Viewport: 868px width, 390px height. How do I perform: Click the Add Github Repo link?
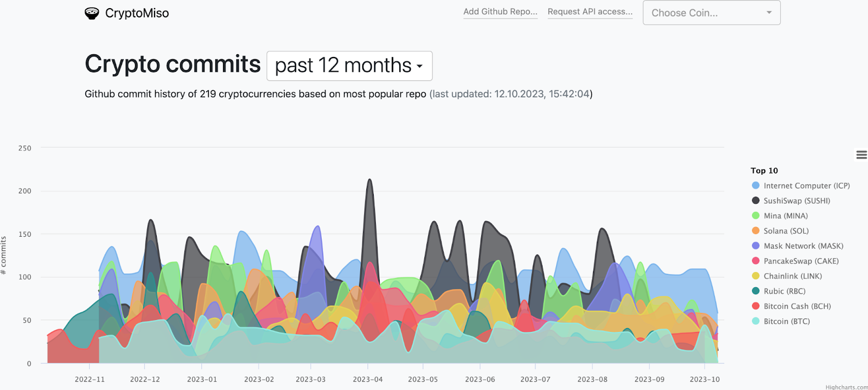point(500,11)
